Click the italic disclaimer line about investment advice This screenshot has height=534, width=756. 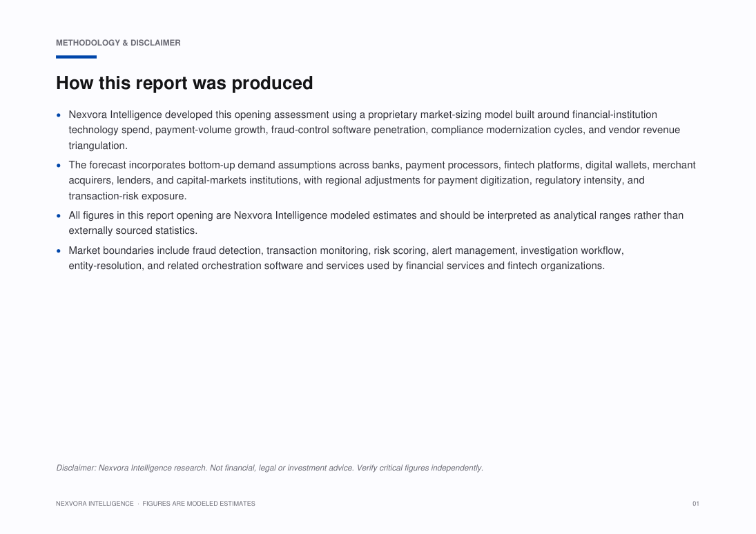point(269,468)
